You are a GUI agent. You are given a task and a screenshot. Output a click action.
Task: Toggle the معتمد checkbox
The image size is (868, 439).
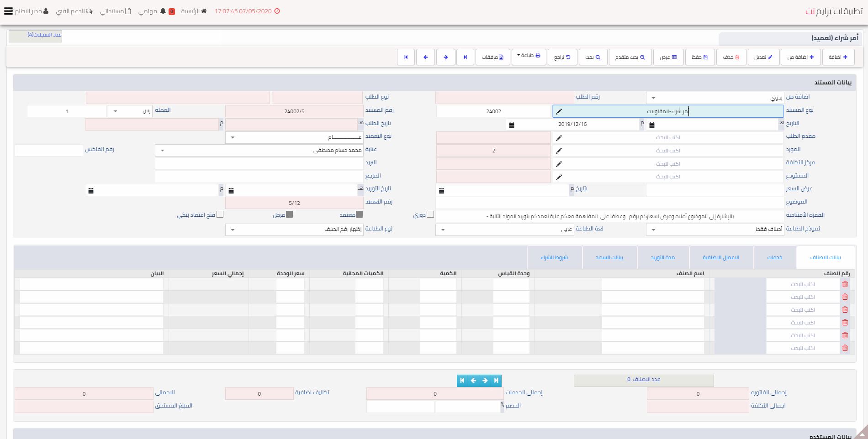click(359, 214)
